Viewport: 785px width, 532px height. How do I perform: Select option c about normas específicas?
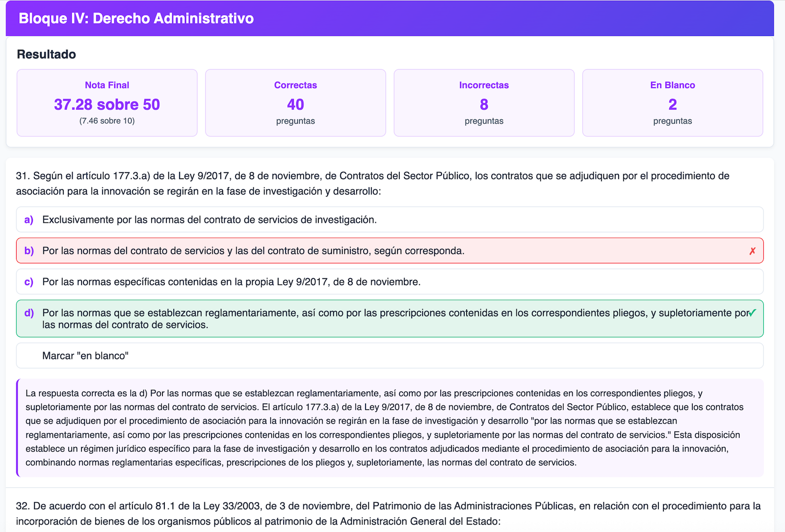pyautogui.click(x=231, y=282)
